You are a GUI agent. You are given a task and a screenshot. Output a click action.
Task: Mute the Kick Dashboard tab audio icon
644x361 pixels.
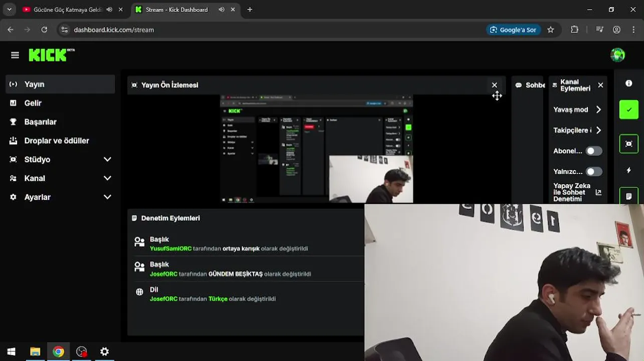222,10
